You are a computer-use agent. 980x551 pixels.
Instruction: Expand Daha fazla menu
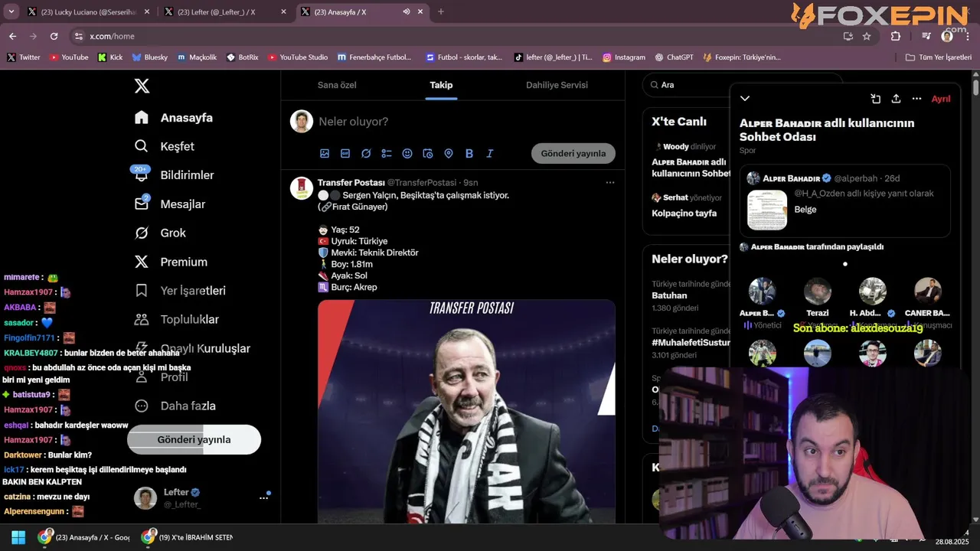click(175, 406)
